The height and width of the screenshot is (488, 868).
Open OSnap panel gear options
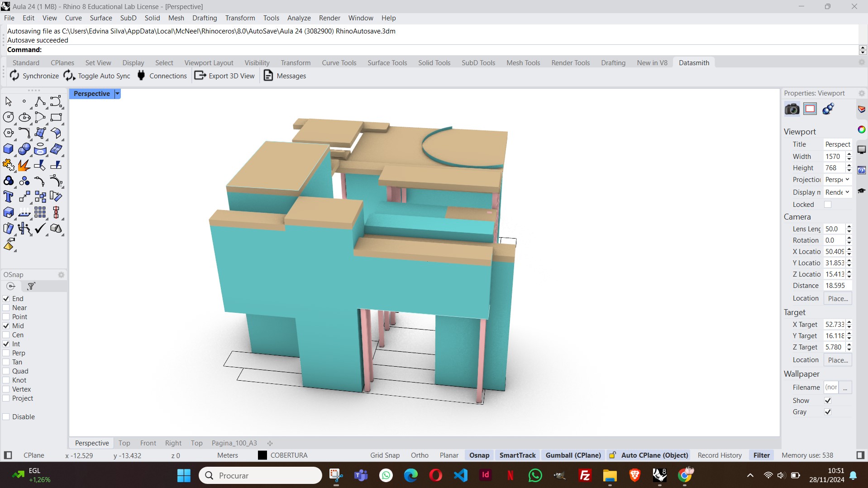click(x=61, y=275)
